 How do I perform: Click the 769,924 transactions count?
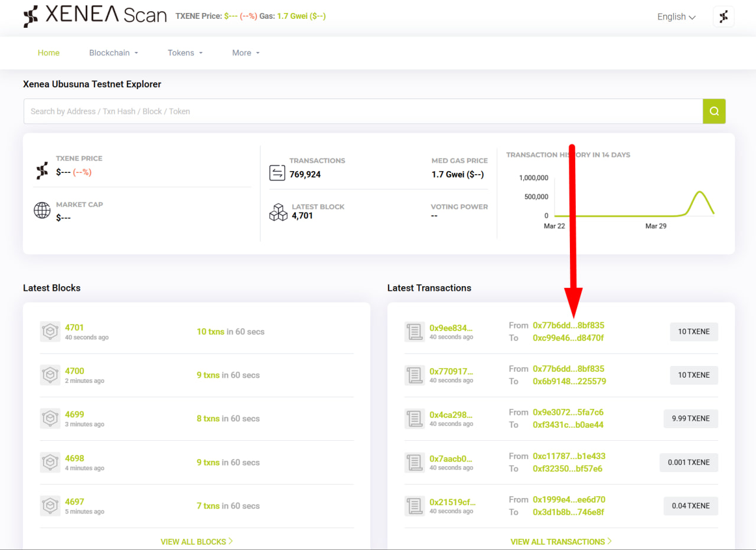coord(305,175)
